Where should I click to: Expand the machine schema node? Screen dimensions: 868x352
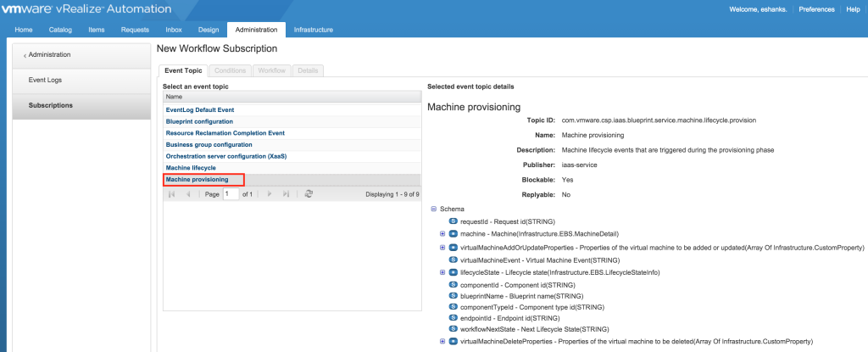click(442, 233)
